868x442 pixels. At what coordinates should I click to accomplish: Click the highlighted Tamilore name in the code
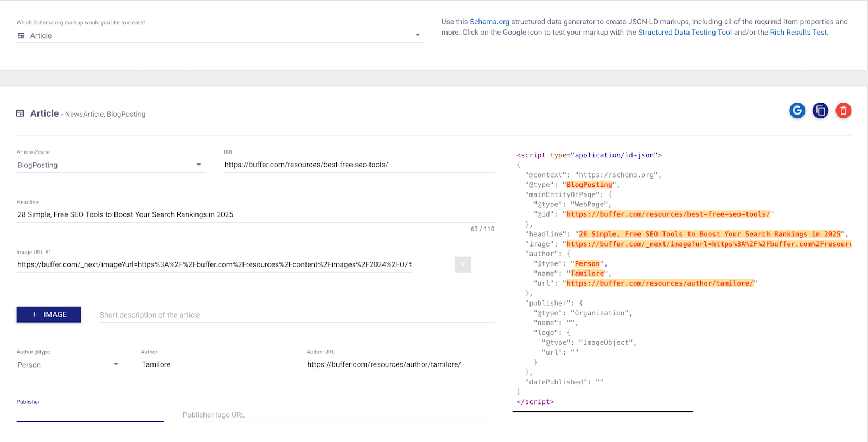[587, 274]
